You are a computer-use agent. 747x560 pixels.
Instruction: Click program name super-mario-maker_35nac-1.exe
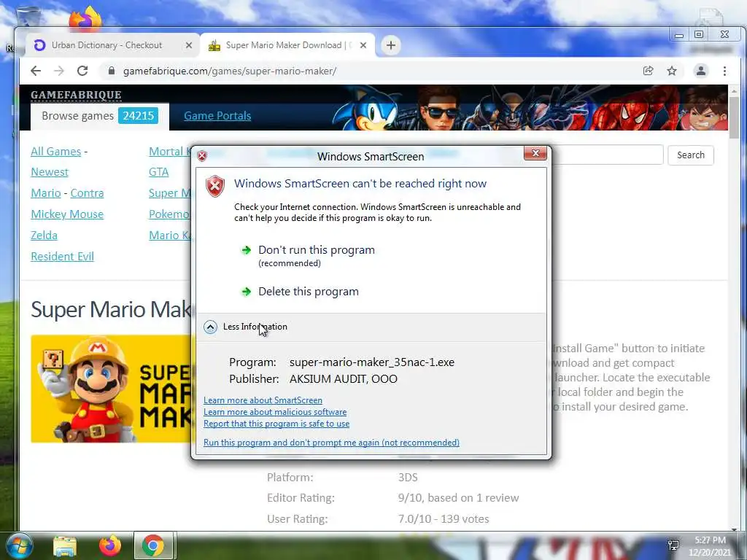click(x=371, y=362)
